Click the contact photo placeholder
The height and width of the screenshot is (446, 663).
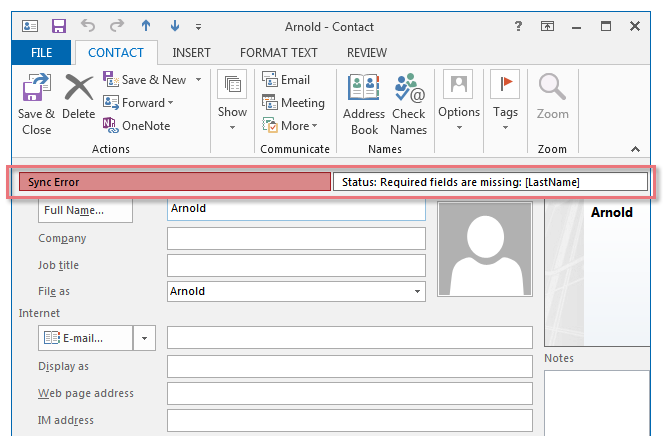(485, 249)
